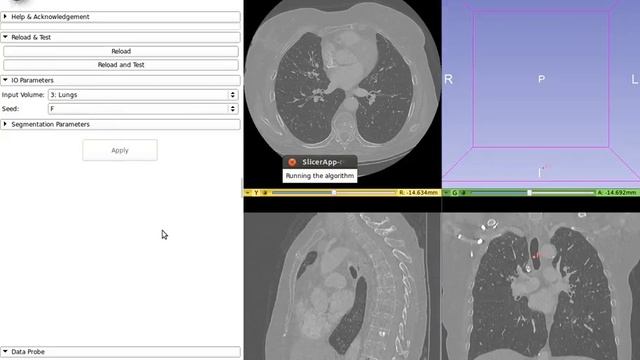The height and width of the screenshot is (360, 640).
Task: Click the yellow slice offset slider
Action: 333,192
